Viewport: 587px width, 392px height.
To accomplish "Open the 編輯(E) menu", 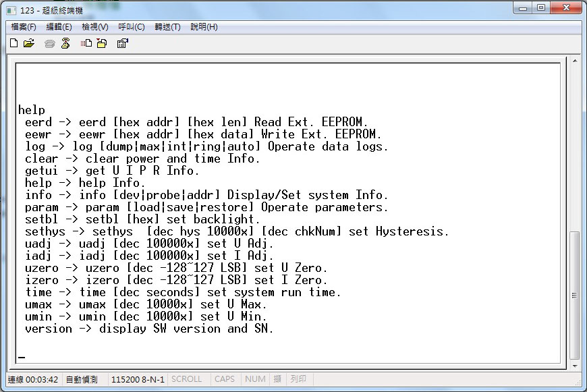I will tap(59, 27).
